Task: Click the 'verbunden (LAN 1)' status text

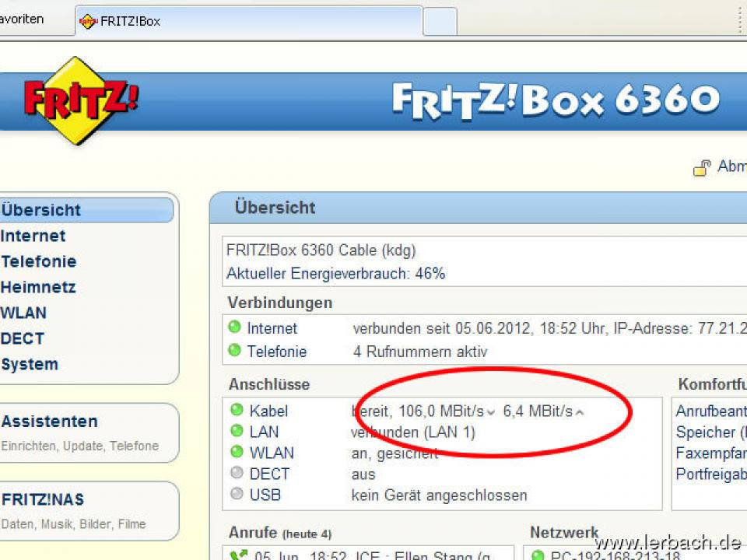Action: tap(413, 432)
